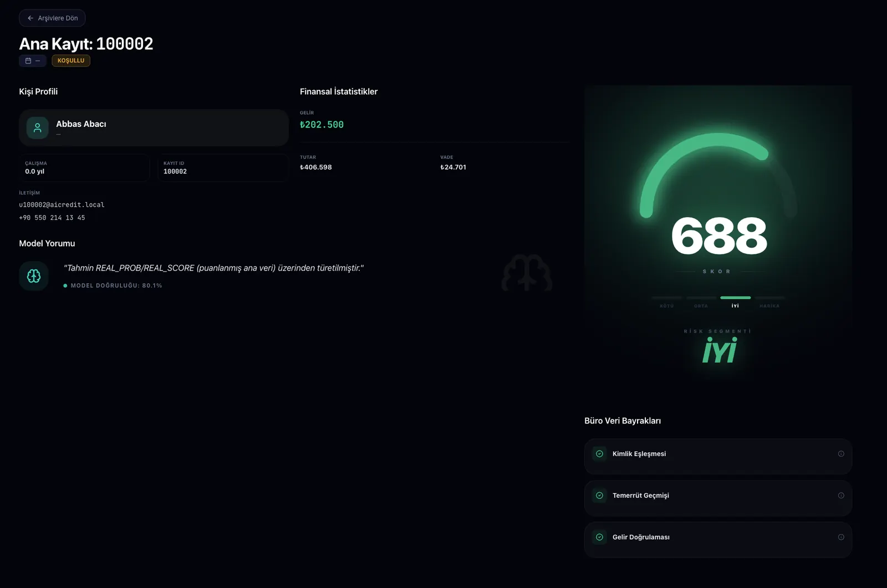Open info icon for Kimlik Eşleşmesi
This screenshot has width=887, height=588.
tap(841, 454)
